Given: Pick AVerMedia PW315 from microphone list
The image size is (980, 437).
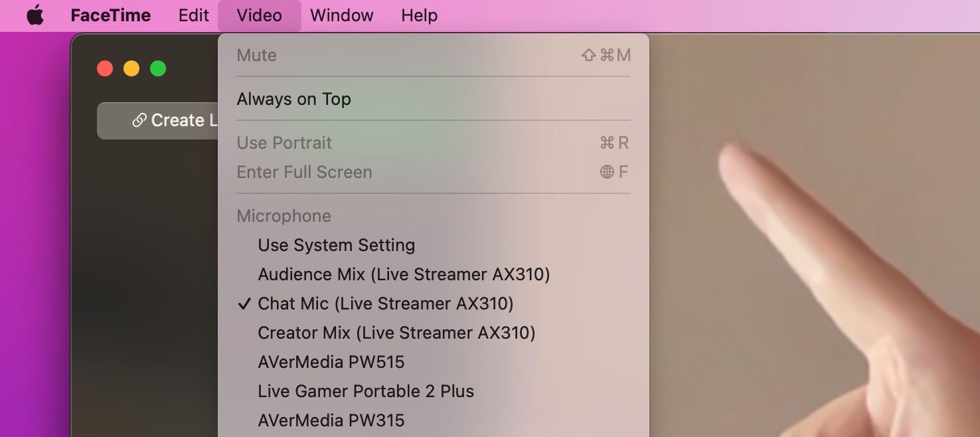Looking at the screenshot, I should point(332,420).
